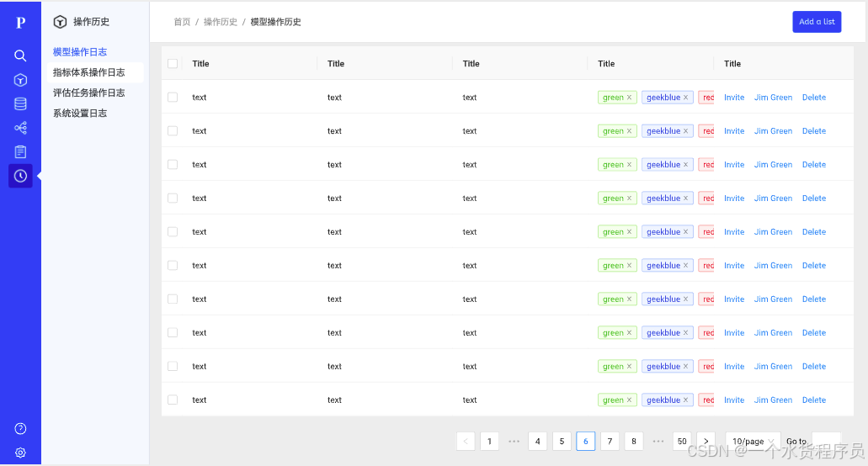Remove the geekblue tag in the last row

pos(686,400)
